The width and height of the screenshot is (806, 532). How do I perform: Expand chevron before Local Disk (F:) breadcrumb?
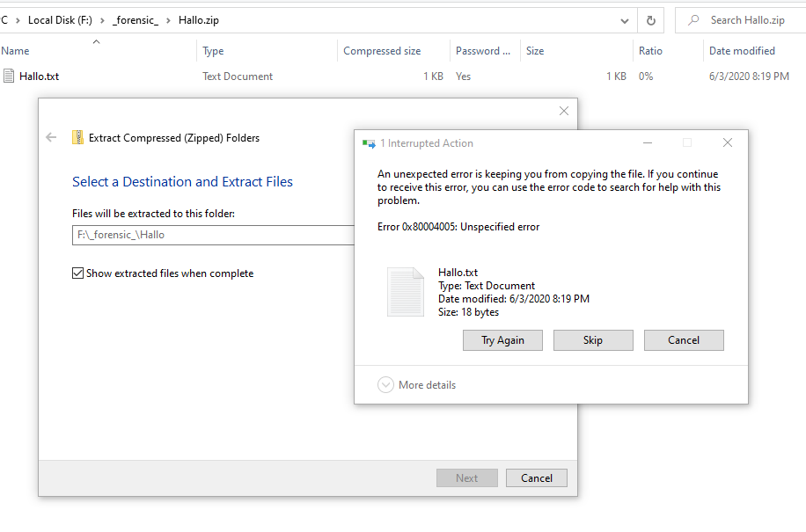(x=18, y=20)
